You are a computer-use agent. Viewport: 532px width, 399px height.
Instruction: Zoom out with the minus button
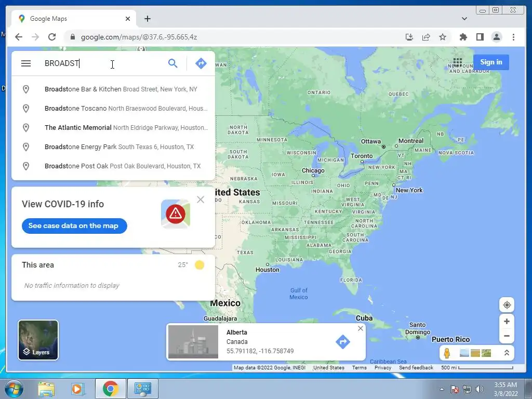507,336
